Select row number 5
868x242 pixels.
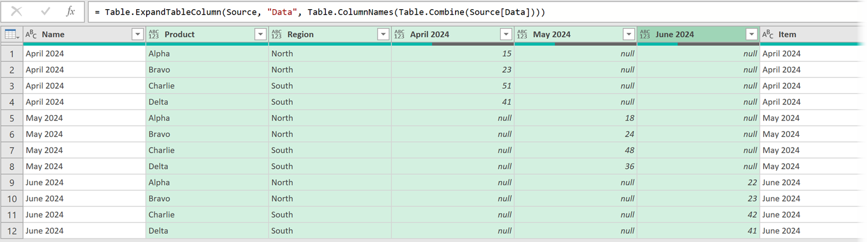11,118
